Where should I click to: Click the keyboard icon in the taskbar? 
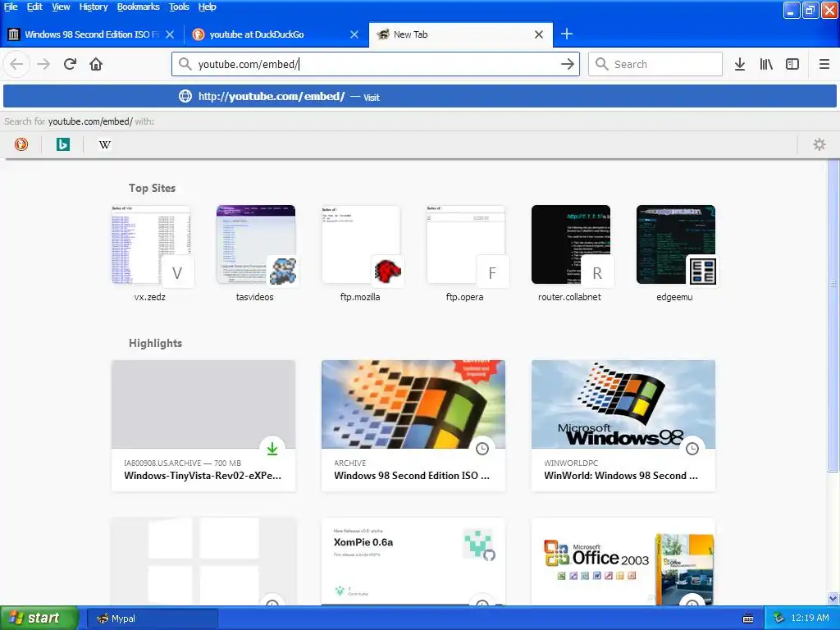click(748, 619)
